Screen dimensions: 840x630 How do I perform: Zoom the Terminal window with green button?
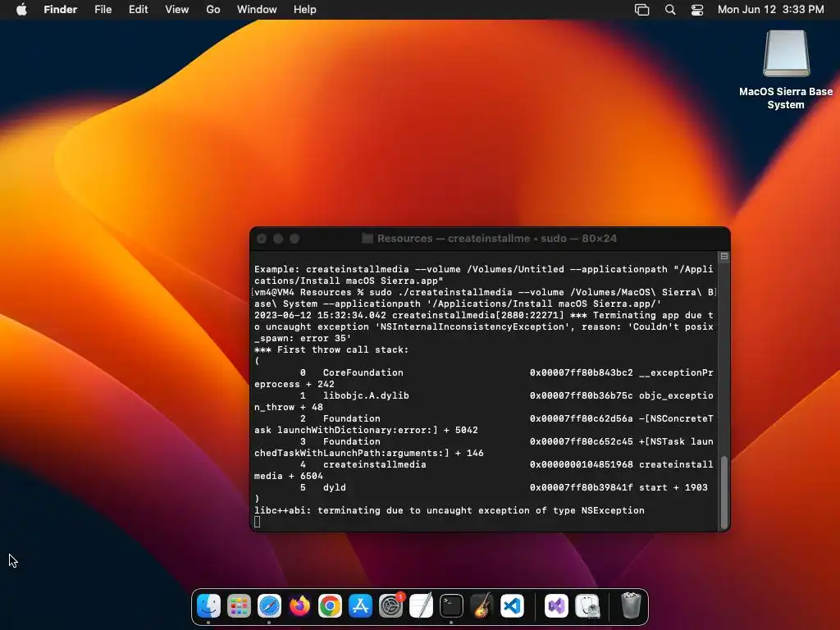[294, 239]
